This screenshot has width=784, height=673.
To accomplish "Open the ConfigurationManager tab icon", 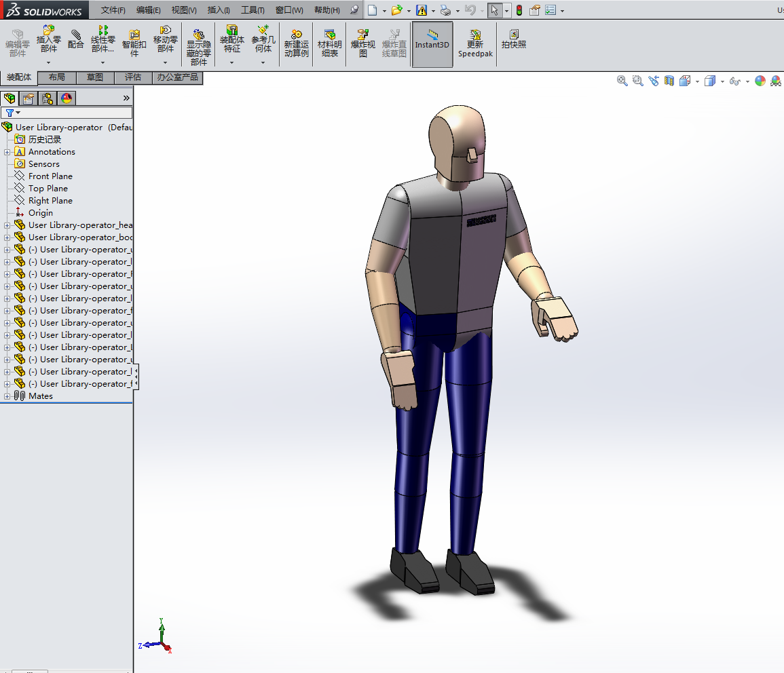I will tap(48, 98).
